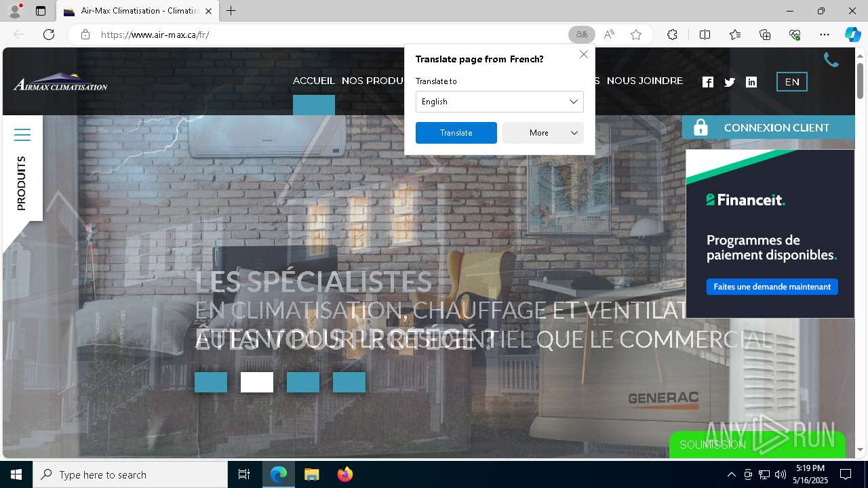Screen dimensions: 868x488
Task: Switch site language to EN
Action: click(x=792, y=82)
